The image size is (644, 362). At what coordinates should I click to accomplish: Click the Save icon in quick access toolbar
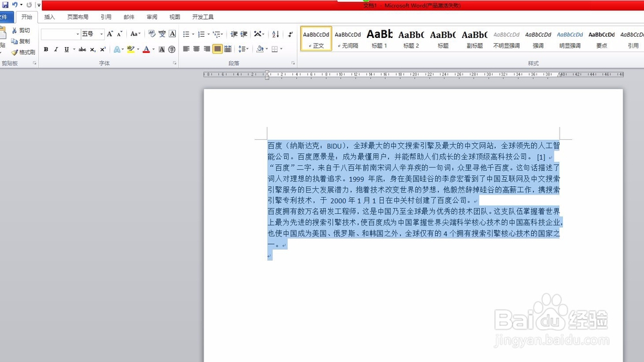tap(5, 5)
